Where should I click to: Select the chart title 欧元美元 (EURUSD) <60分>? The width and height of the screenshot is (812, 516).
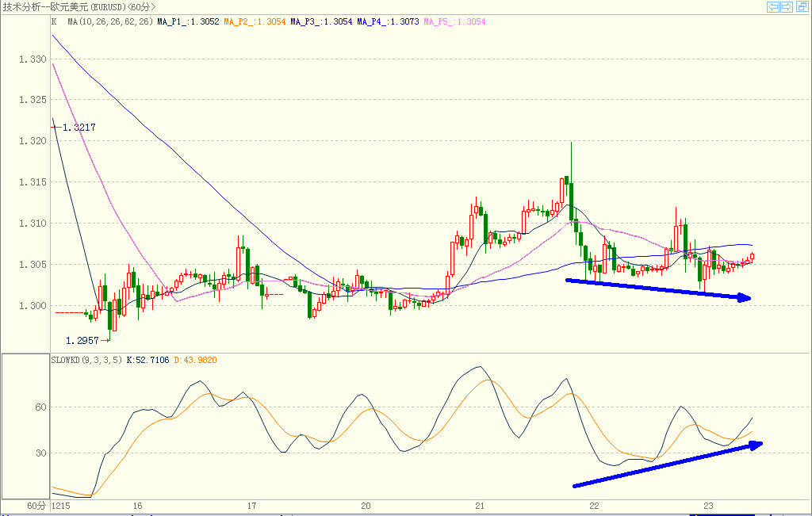click(102, 6)
